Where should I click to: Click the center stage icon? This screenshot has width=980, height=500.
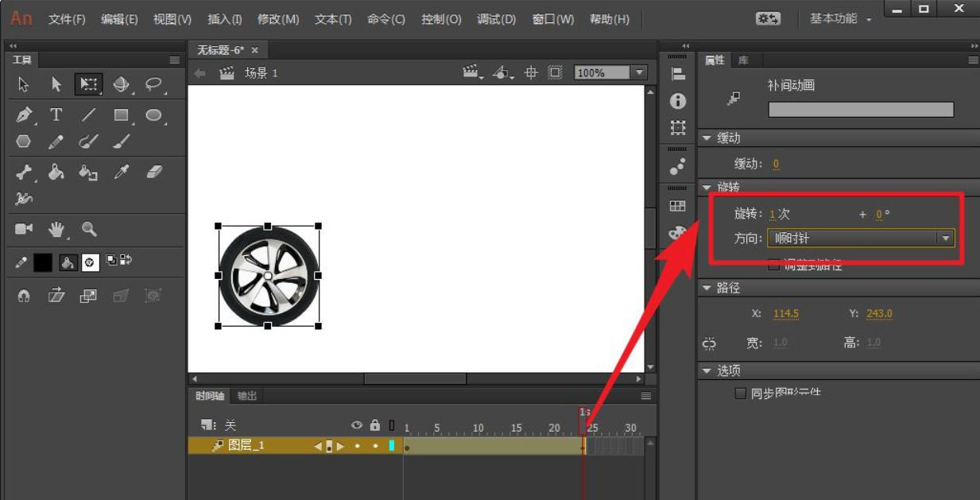(532, 72)
